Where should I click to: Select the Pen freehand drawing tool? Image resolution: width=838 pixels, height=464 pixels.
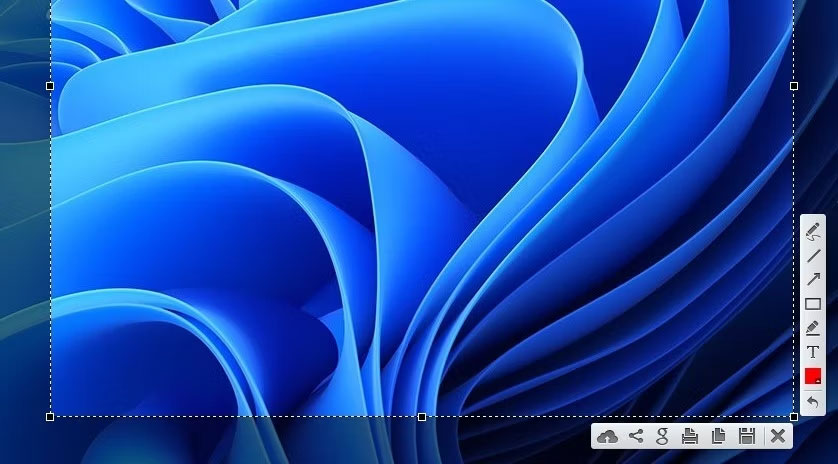(x=813, y=233)
